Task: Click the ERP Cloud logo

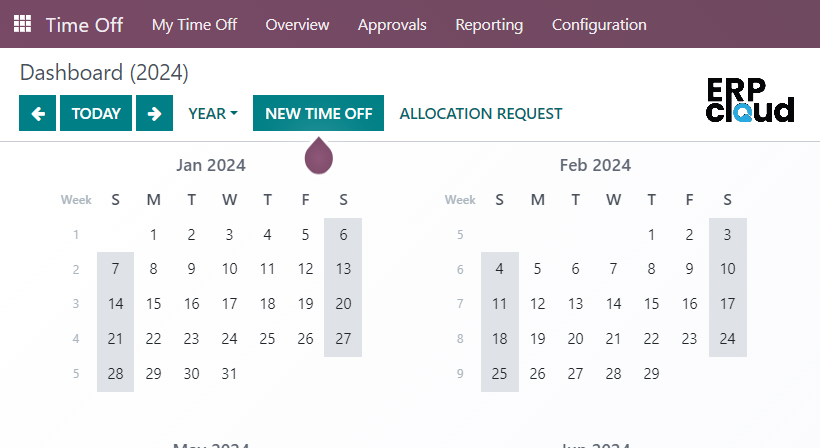Action: [749, 100]
